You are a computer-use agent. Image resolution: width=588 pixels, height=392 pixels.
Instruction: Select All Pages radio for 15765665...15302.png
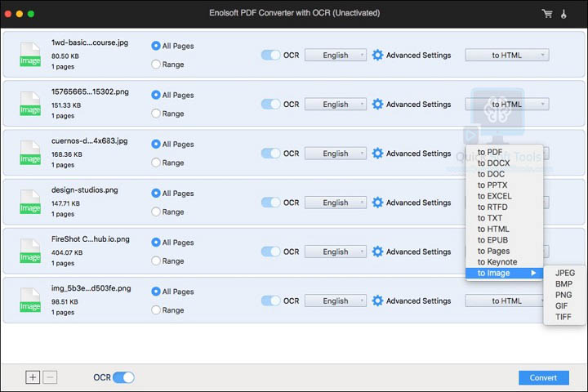pyautogui.click(x=156, y=95)
